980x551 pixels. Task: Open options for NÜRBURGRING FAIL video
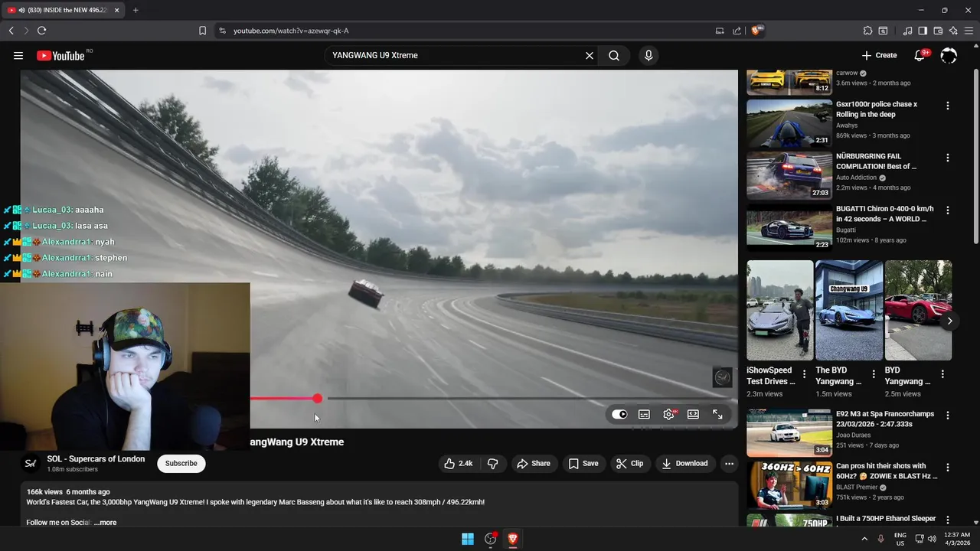click(947, 158)
